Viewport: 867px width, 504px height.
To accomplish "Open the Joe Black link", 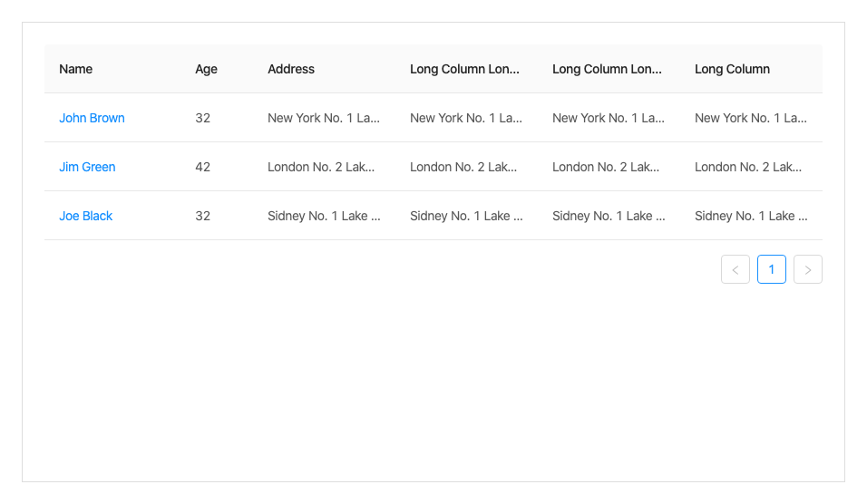I will [86, 216].
